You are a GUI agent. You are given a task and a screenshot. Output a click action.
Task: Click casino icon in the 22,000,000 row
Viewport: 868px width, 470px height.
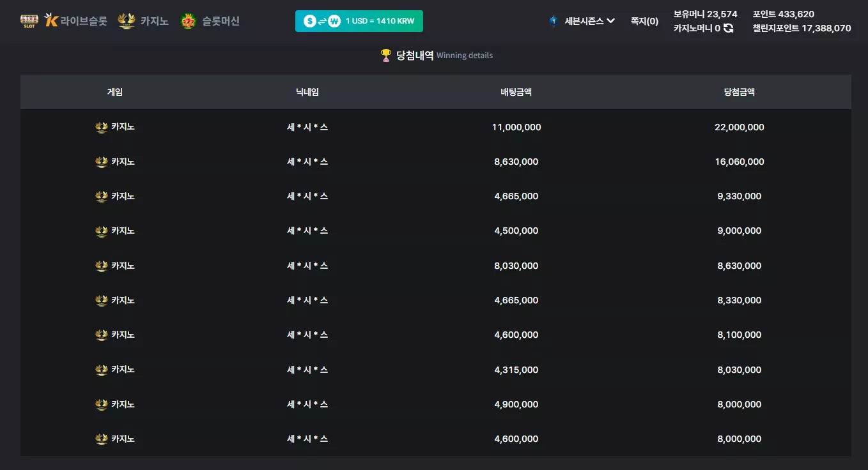tap(101, 127)
